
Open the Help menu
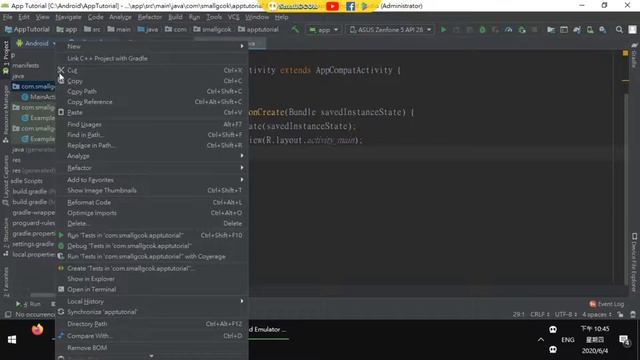coord(281,17)
